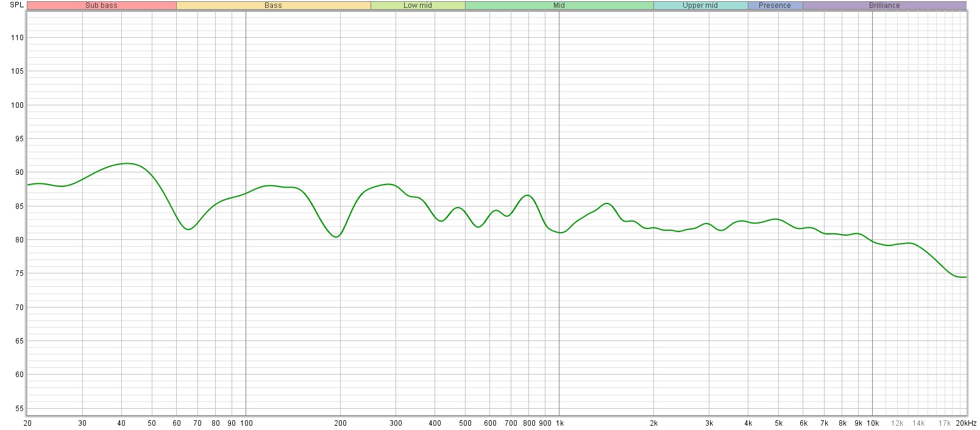
Task: Click the Mid band label
Action: click(559, 5)
